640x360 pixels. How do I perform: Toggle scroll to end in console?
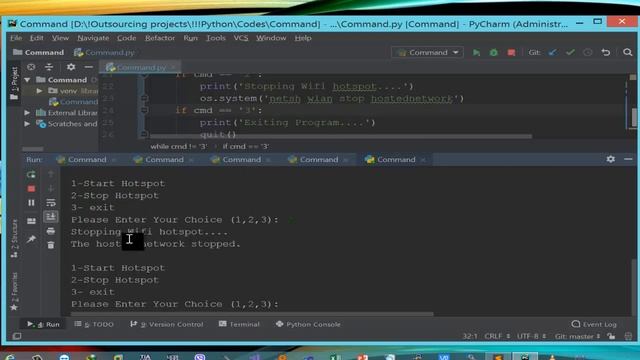tap(51, 216)
